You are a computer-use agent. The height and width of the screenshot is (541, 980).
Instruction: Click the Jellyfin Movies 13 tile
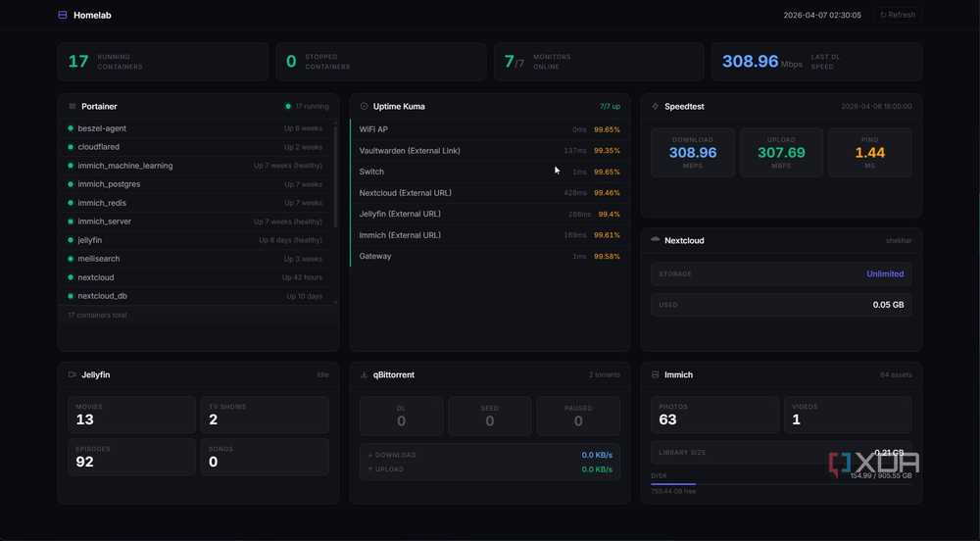(x=131, y=415)
